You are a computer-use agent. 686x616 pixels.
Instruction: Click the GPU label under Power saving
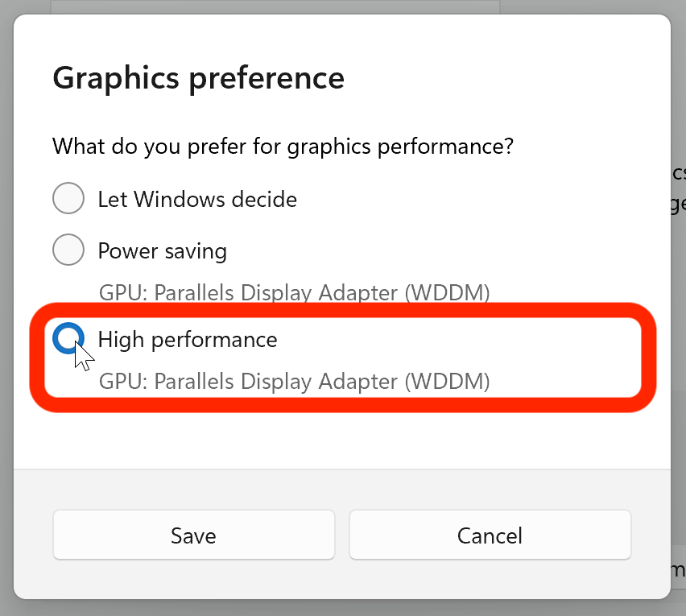pos(294,292)
